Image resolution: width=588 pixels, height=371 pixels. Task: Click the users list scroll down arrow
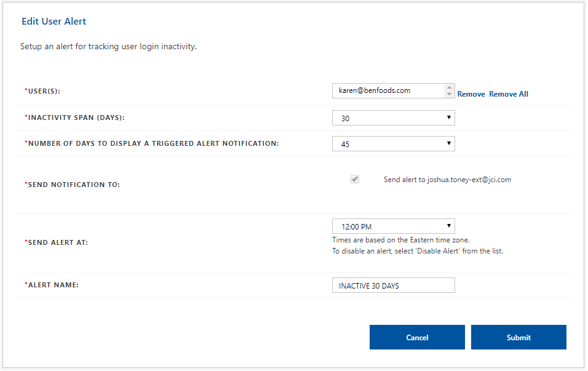[450, 94]
